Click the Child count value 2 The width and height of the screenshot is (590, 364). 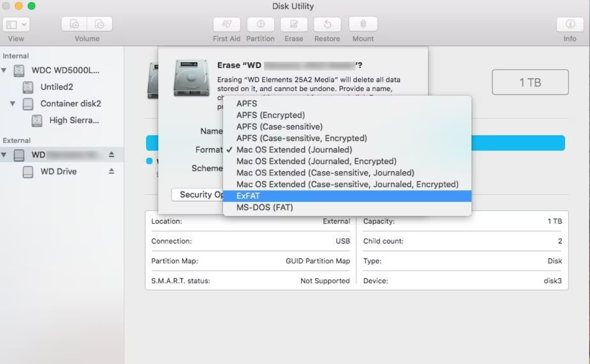coord(560,241)
